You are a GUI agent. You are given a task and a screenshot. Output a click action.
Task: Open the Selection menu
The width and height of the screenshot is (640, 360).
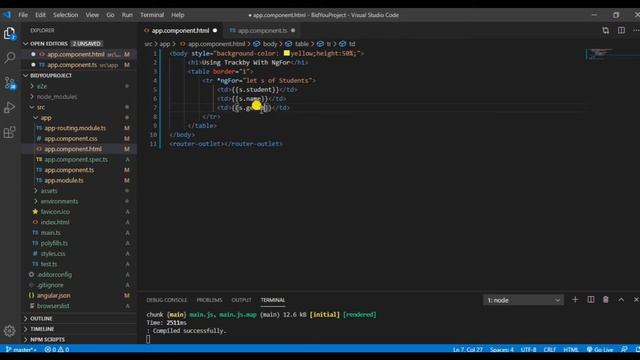(65, 15)
